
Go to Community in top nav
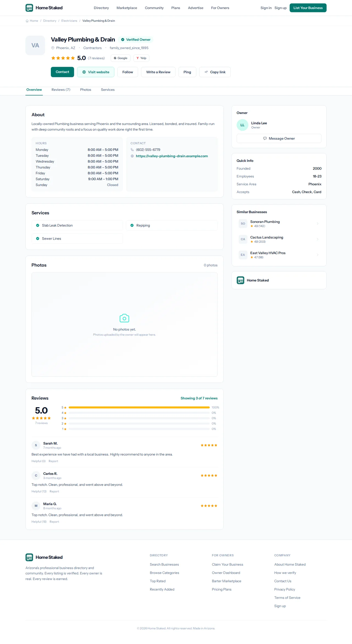pos(154,8)
